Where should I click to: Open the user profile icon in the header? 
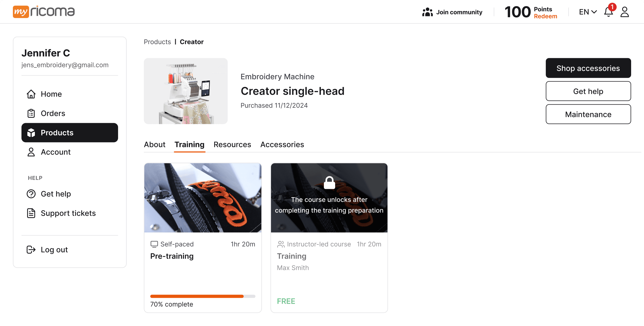point(625,12)
